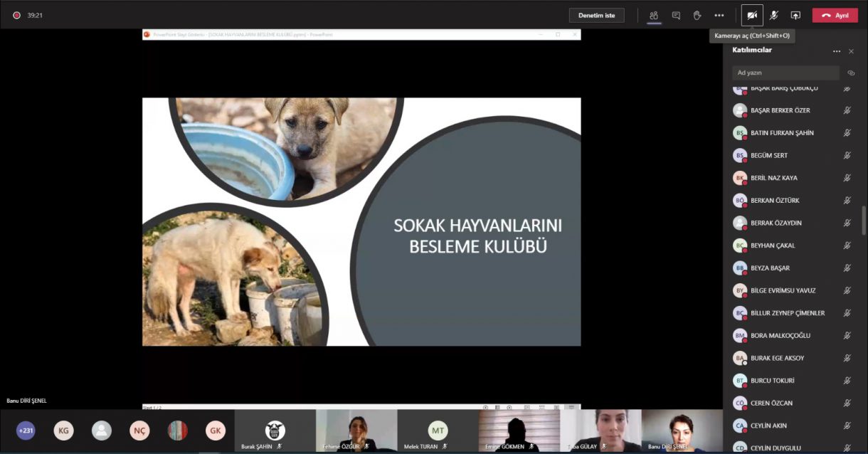The height and width of the screenshot is (454, 868).
Task: Open the meeting chat icon
Action: coord(676,15)
